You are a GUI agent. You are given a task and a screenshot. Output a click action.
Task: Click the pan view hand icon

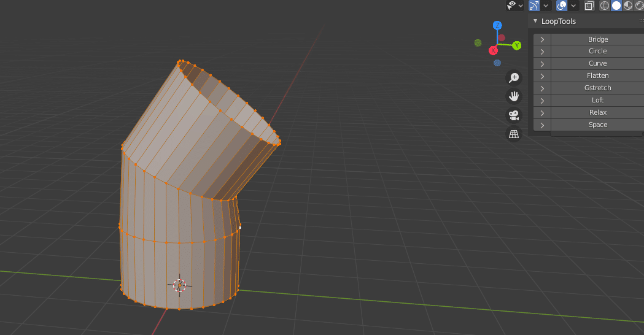tap(514, 96)
